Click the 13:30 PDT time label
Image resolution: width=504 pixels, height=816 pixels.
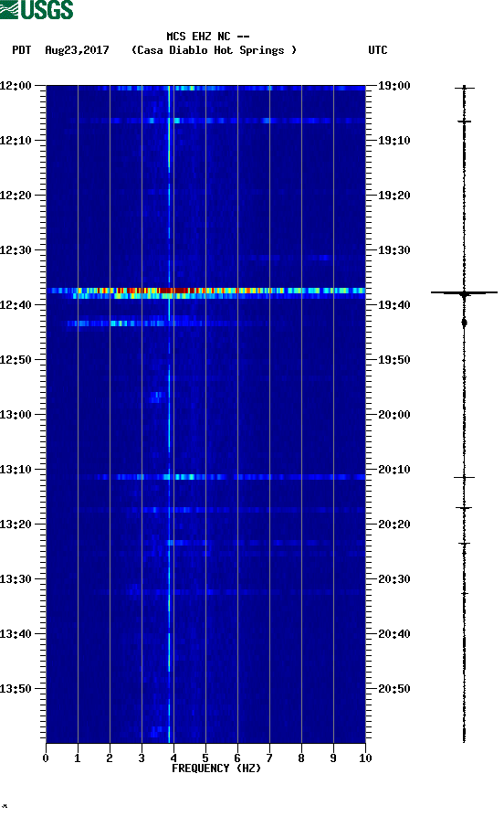point(16,579)
